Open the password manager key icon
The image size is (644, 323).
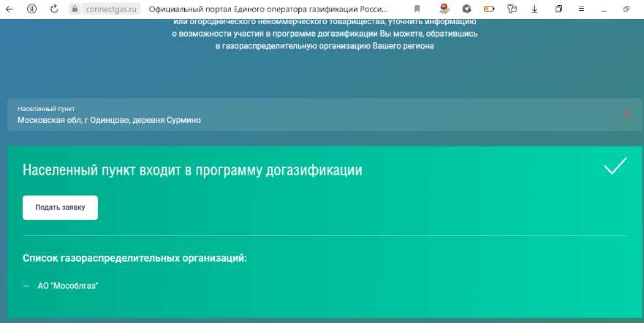click(x=512, y=9)
